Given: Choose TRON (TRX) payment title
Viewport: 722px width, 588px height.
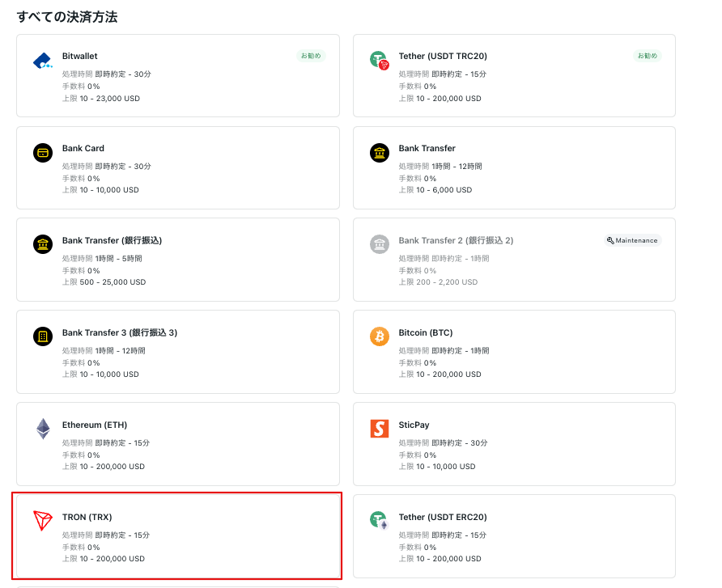Looking at the screenshot, I should pyautogui.click(x=87, y=517).
